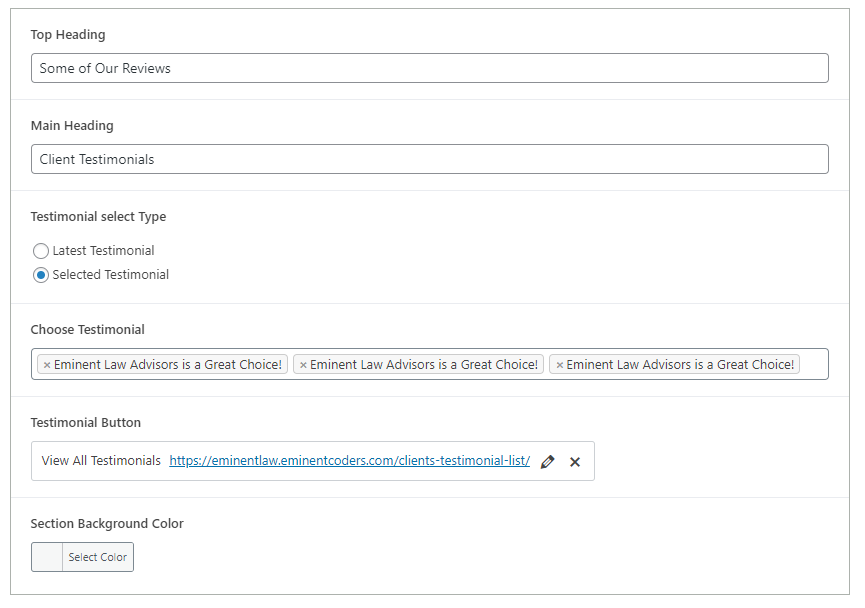This screenshot has height=608, width=865.
Task: Remove the middle Eminent Law Advisors testimonial tag
Action: (x=303, y=365)
